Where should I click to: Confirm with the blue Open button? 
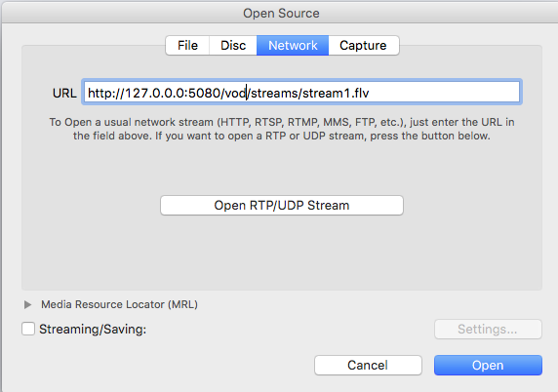pyautogui.click(x=488, y=365)
